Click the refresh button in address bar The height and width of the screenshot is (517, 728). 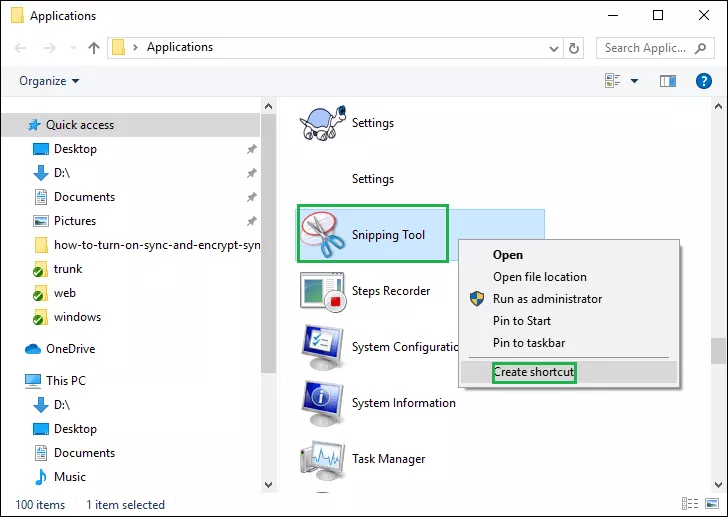pyautogui.click(x=574, y=48)
